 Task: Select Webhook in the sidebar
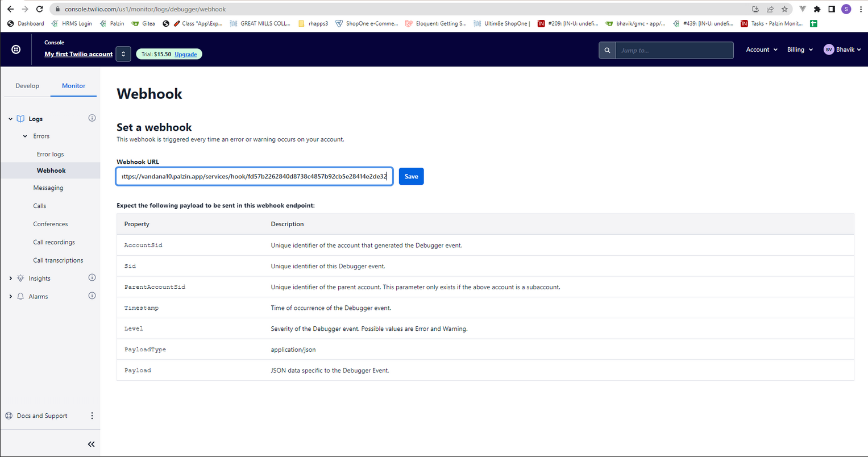click(50, 171)
